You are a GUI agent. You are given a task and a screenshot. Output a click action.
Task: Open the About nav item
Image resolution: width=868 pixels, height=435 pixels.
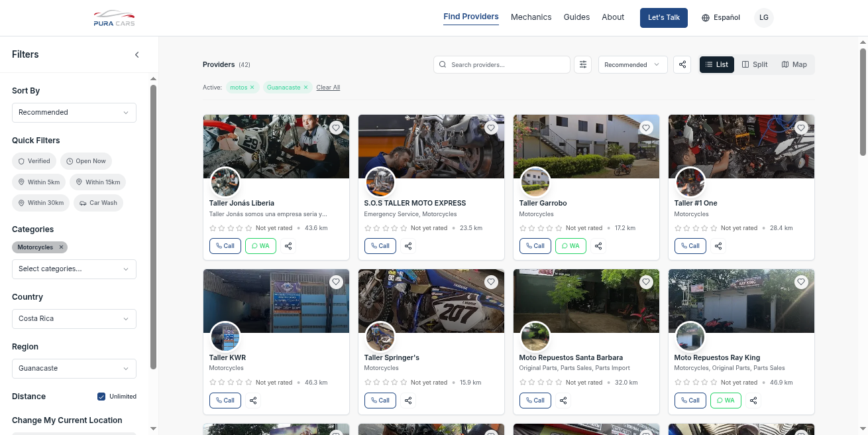coord(613,17)
